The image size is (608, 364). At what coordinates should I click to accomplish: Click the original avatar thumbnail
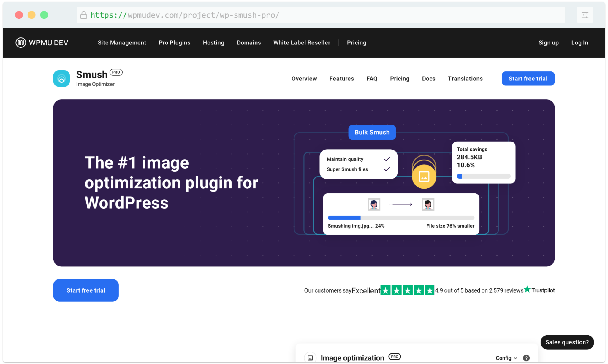pos(374,204)
